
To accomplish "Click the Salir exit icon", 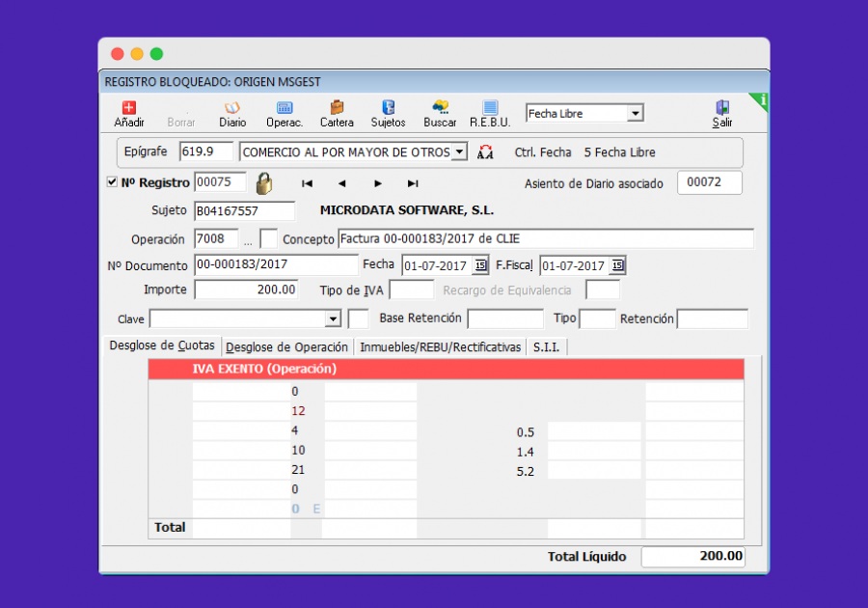I will coord(722,114).
